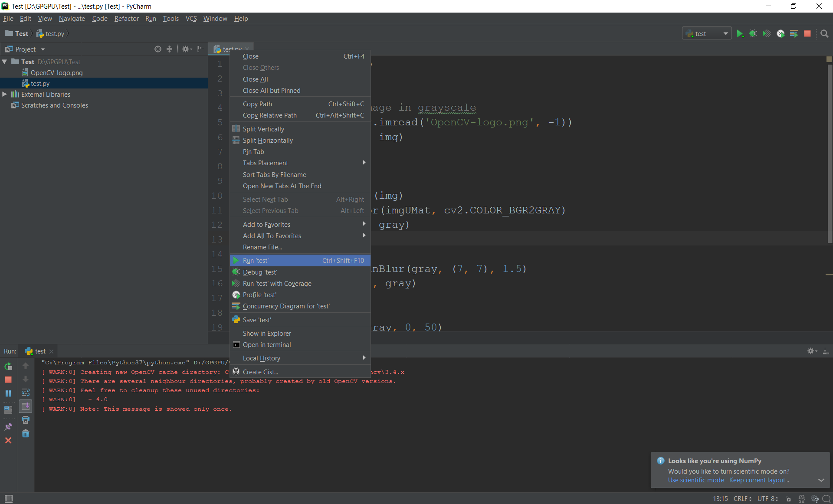The height and width of the screenshot is (504, 833).
Task: Toggle soft-wrap in Run console
Action: coord(26,393)
